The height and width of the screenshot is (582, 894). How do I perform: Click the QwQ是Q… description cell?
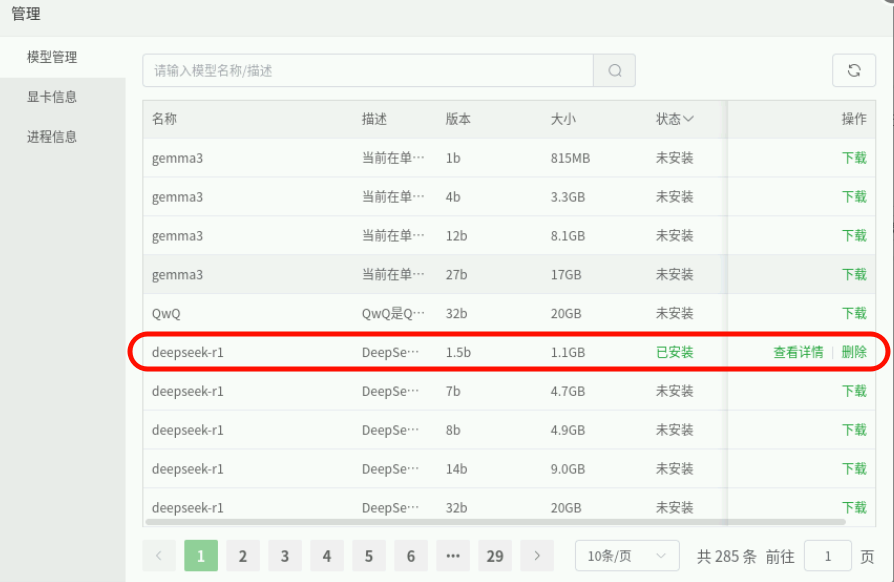(393, 314)
